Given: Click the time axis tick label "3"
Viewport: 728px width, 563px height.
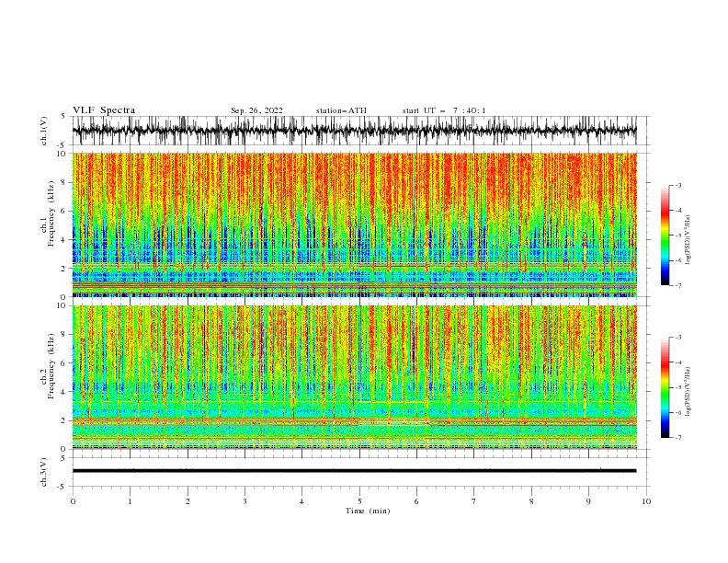Looking at the screenshot, I should [x=245, y=501].
